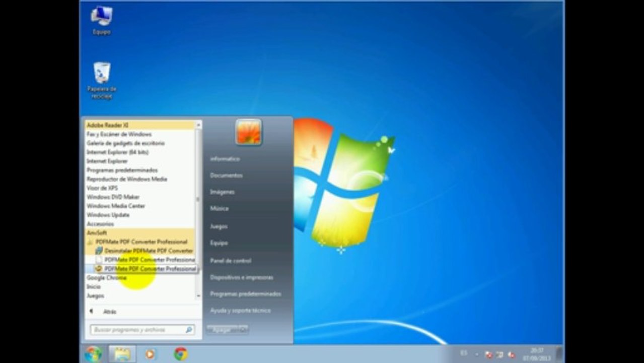This screenshot has height=363, width=644.
Task: Click the search magnifier icon
Action: [x=189, y=330]
